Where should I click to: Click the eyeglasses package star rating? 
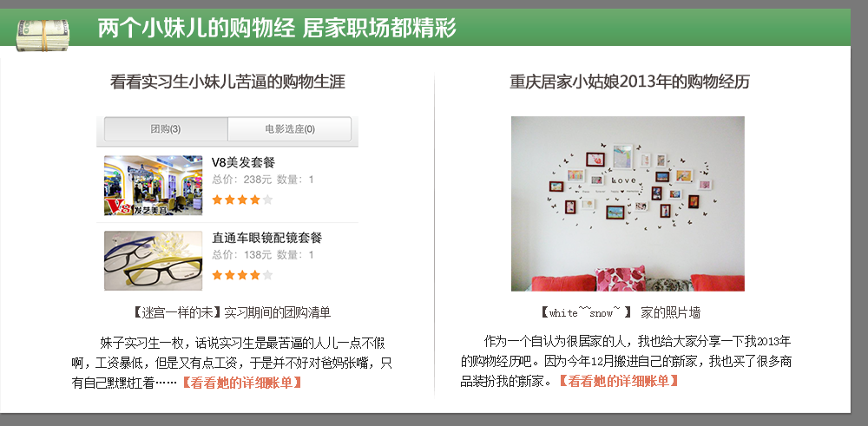242,275
